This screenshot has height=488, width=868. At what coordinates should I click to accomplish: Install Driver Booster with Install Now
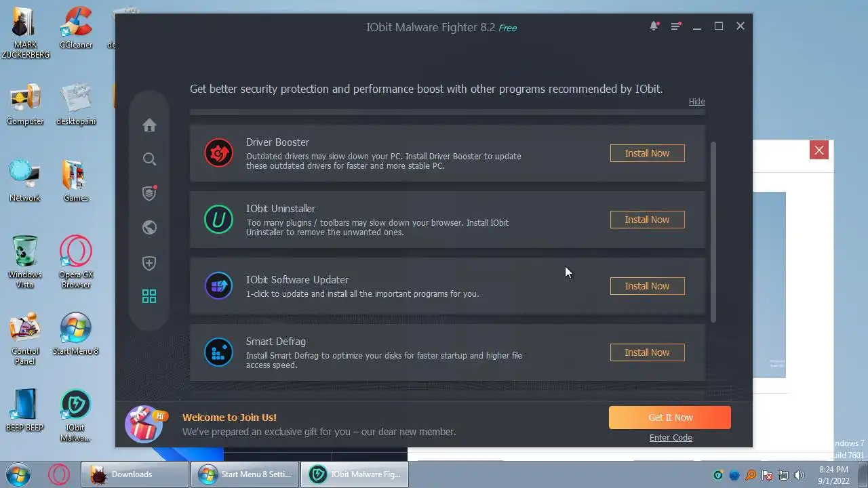coord(647,153)
